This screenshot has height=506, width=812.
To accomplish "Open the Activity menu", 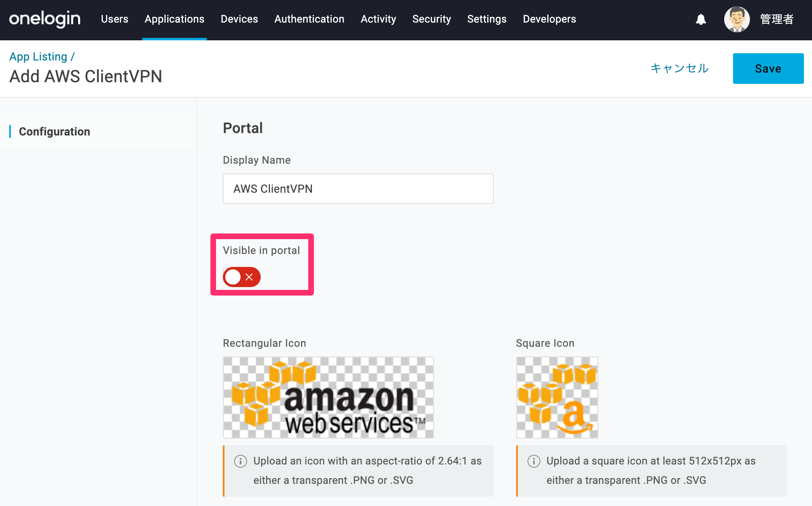I will pyautogui.click(x=378, y=19).
